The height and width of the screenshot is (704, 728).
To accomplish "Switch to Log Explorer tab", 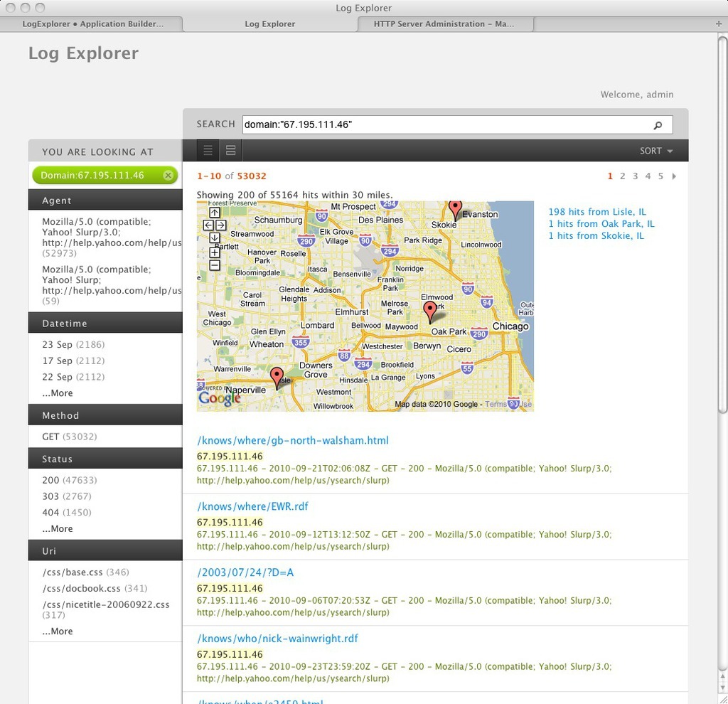I will pos(269,23).
